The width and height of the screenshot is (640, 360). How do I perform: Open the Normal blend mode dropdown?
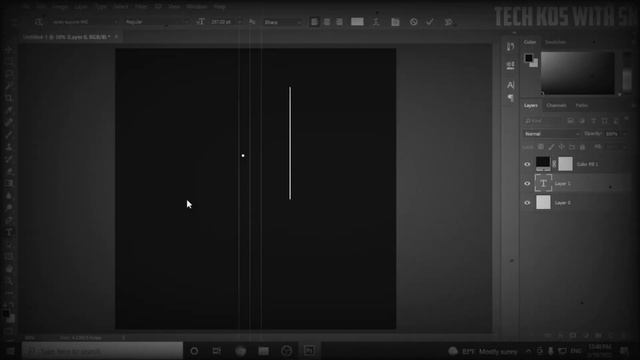551,134
